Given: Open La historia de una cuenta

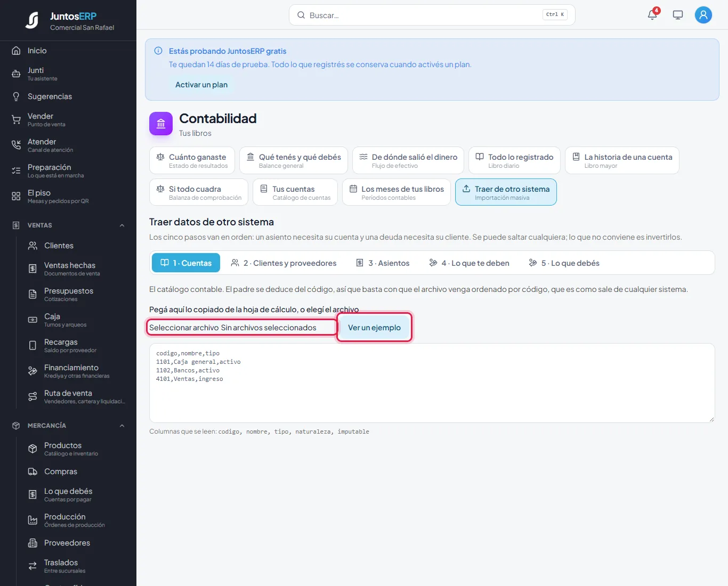Looking at the screenshot, I should (x=622, y=160).
